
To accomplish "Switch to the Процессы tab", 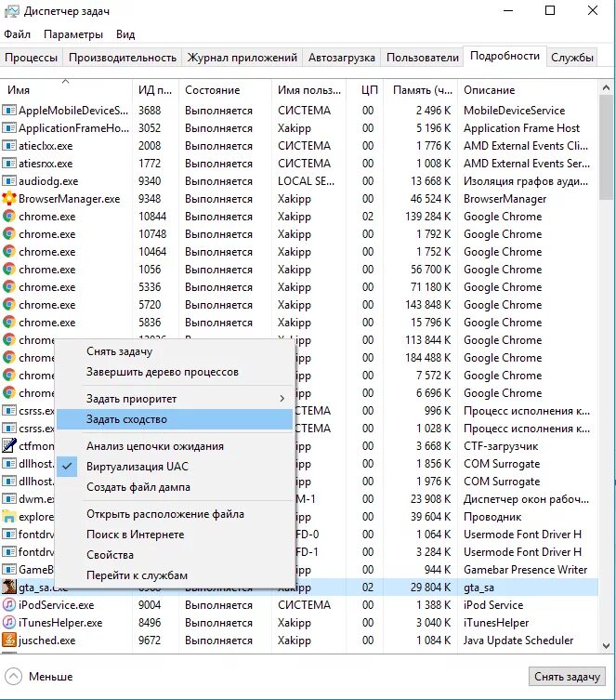I will click(x=32, y=58).
